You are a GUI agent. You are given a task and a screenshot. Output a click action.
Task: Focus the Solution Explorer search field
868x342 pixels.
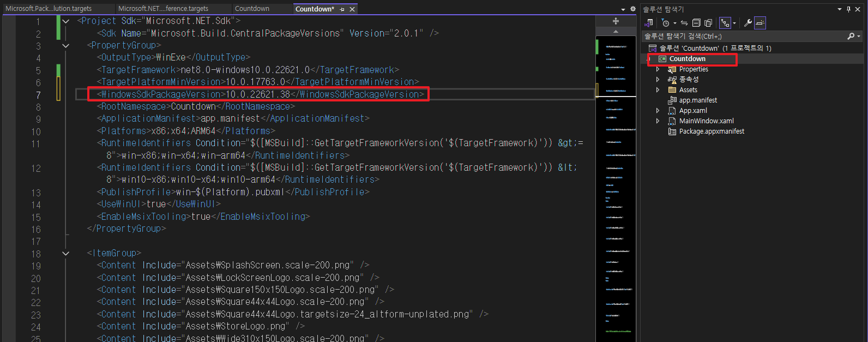pyautogui.click(x=744, y=36)
